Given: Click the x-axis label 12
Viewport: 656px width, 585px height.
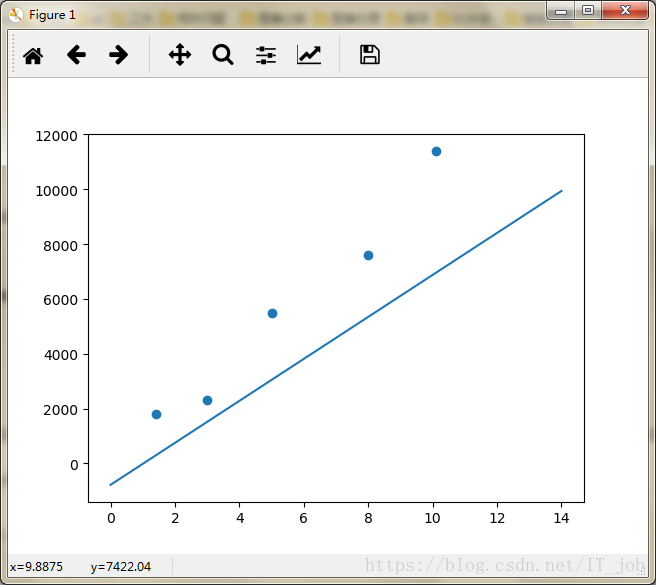Looking at the screenshot, I should click(497, 518).
